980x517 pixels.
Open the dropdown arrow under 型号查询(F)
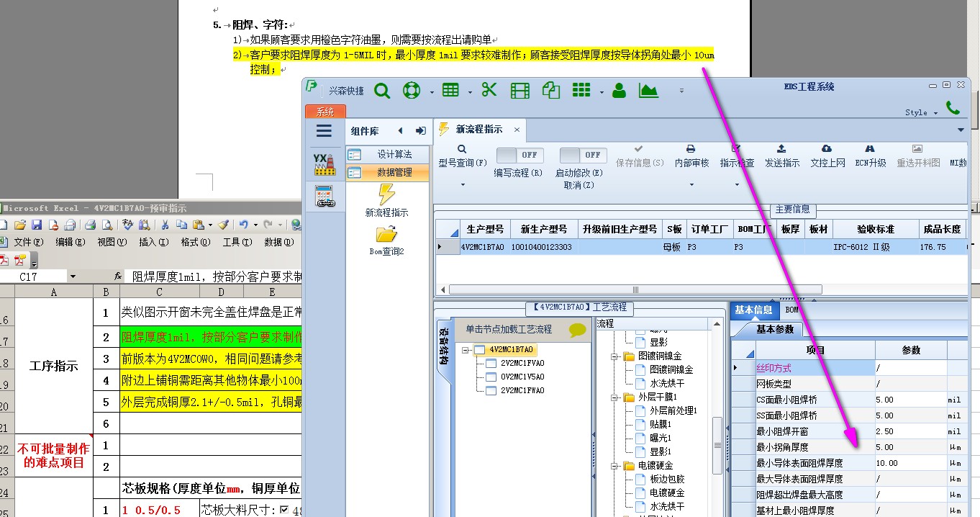coord(462,185)
